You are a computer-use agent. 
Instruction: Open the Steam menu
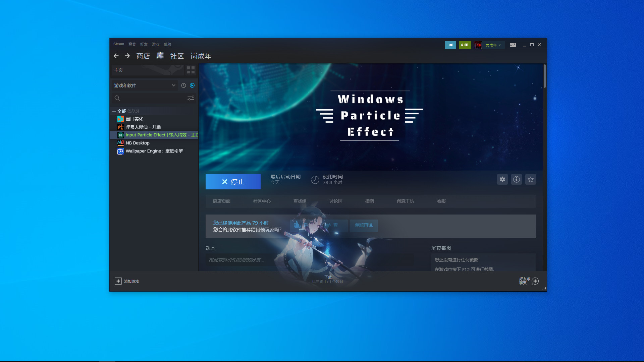click(x=119, y=44)
